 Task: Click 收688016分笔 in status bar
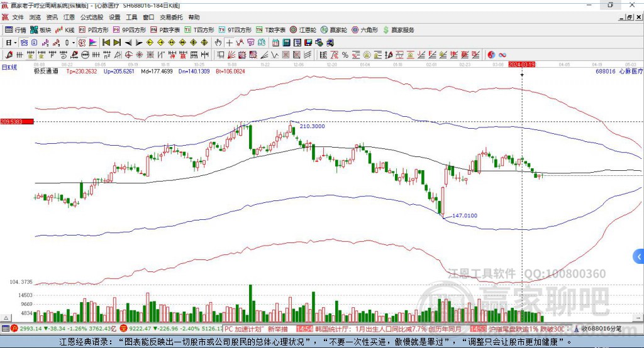[x=601, y=329]
